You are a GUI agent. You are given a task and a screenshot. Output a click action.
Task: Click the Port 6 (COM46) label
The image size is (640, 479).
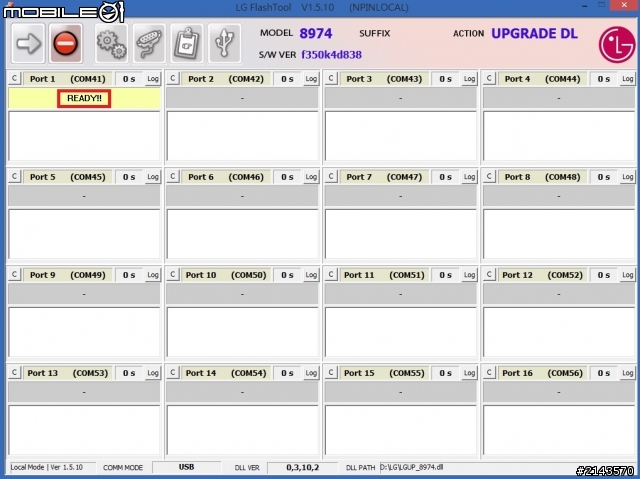point(226,177)
